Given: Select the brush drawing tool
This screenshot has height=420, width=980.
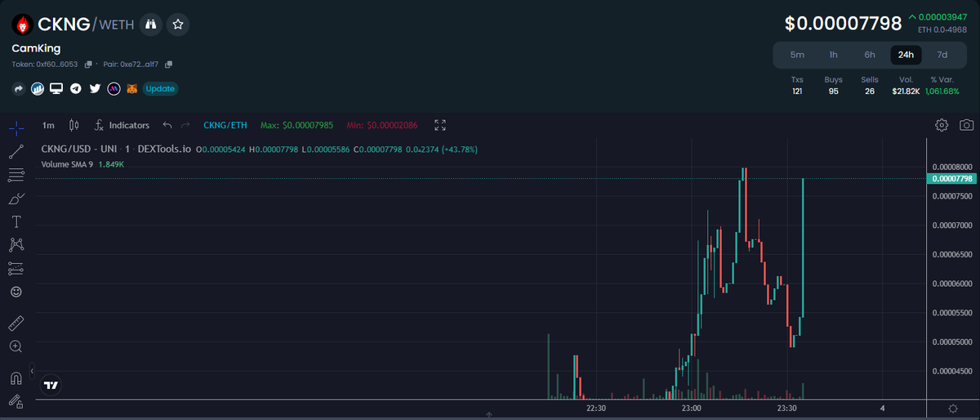Looking at the screenshot, I should (16, 199).
